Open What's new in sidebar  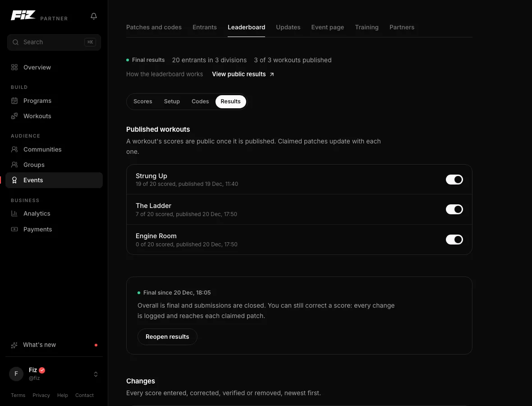pos(54,345)
